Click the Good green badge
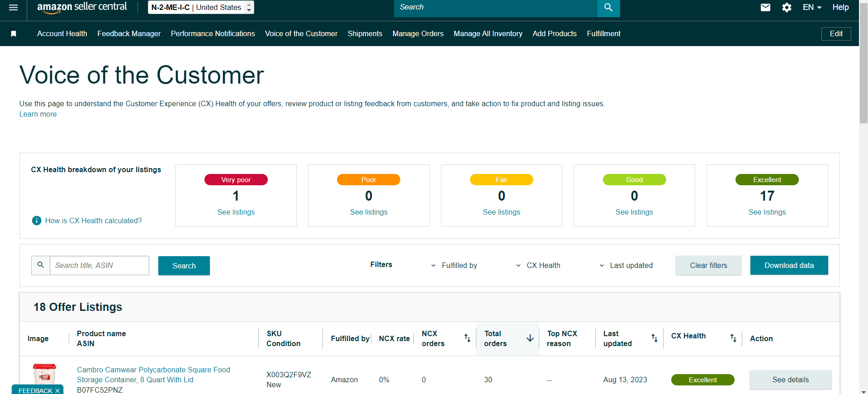The width and height of the screenshot is (868, 394). 634,180
